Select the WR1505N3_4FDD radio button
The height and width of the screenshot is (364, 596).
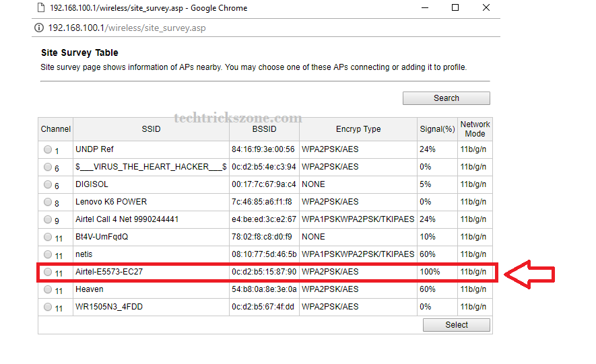[48, 307]
